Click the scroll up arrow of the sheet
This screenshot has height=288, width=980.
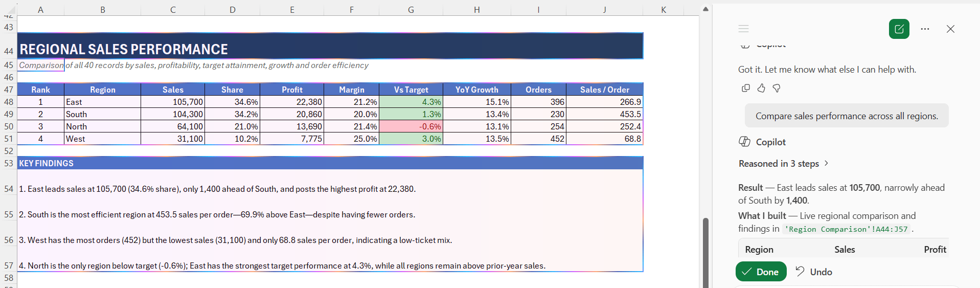pos(705,9)
